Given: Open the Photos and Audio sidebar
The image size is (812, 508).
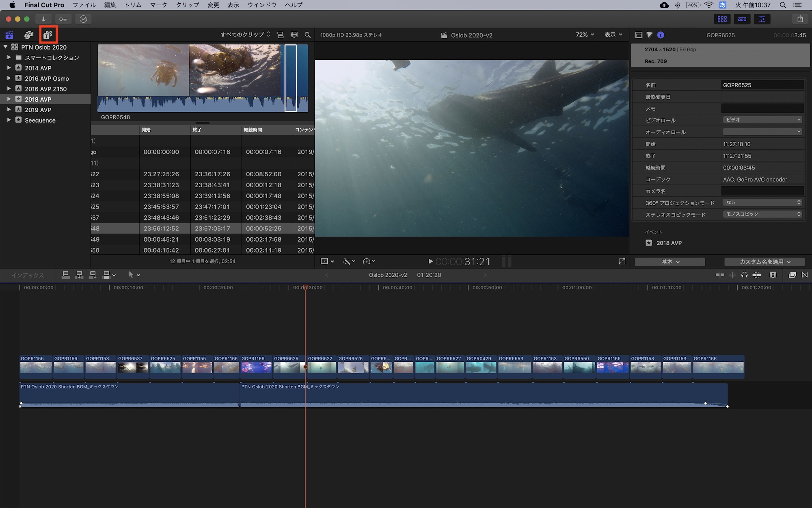Looking at the screenshot, I should coord(28,35).
